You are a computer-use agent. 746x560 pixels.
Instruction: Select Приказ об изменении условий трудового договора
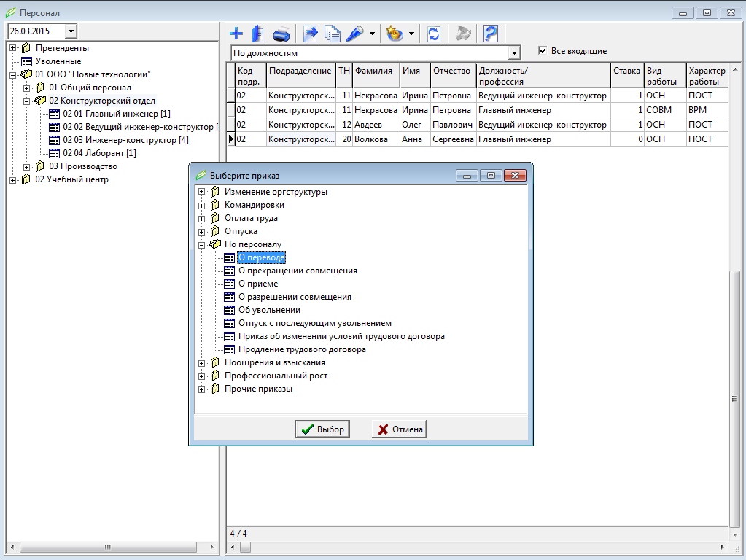point(341,336)
